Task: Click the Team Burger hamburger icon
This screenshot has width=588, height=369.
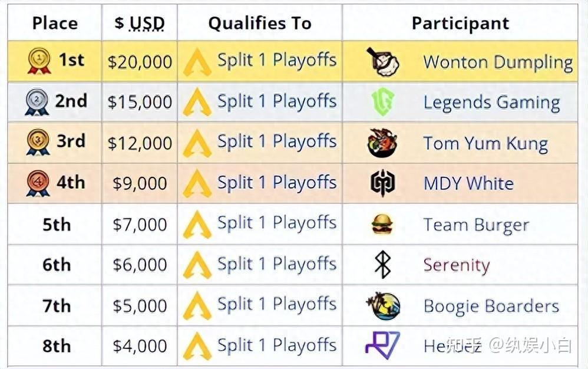Action: [x=383, y=225]
